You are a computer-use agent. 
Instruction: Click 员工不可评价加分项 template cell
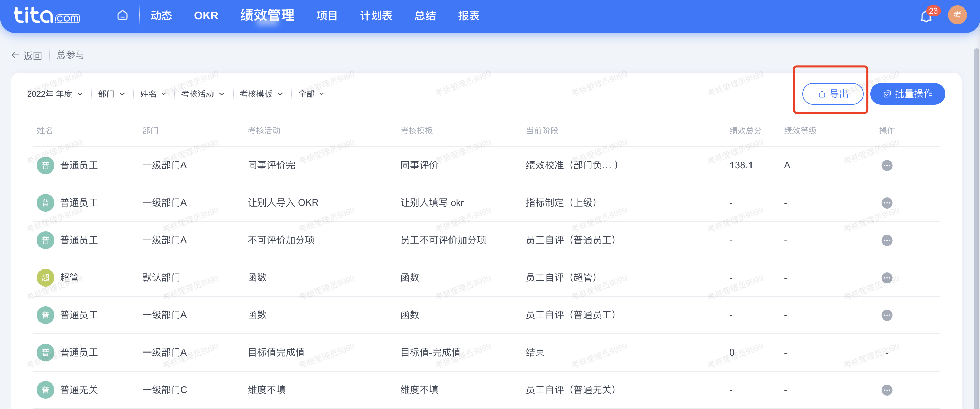tap(443, 240)
